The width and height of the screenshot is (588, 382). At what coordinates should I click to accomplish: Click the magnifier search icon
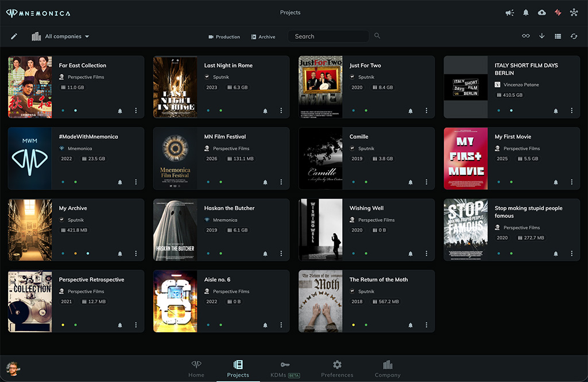377,36
